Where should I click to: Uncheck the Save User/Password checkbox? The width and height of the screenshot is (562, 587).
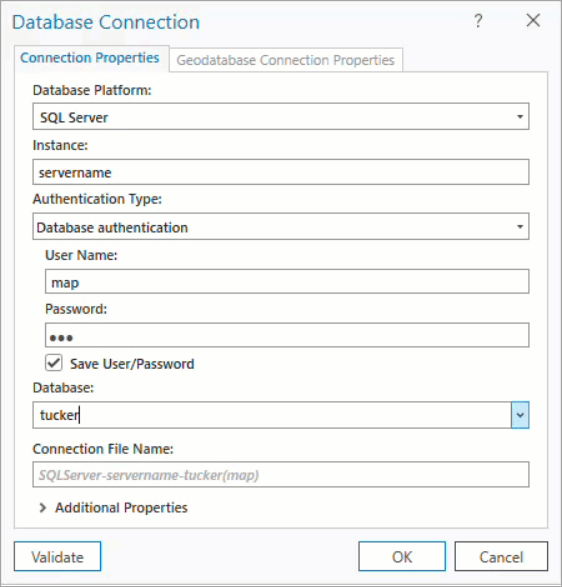54,363
